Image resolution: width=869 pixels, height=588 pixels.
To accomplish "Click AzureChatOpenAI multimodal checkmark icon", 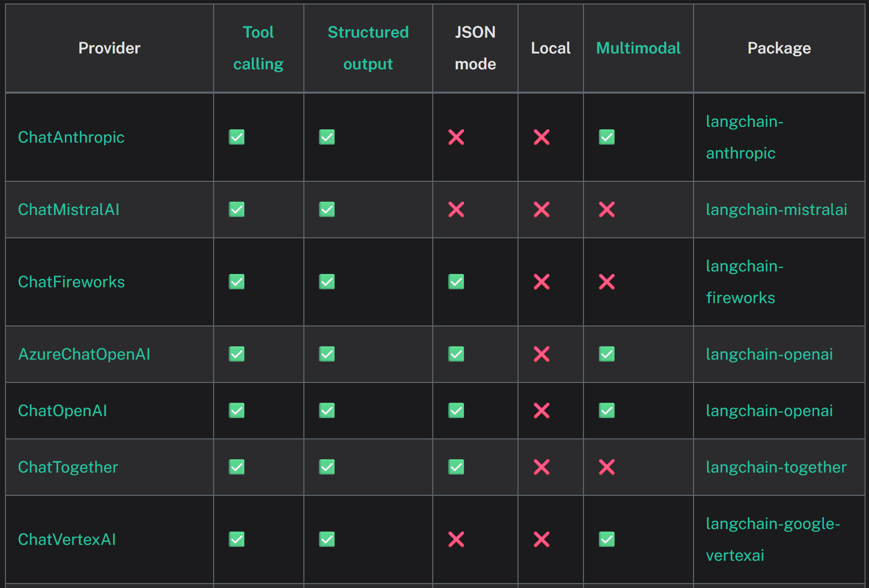I will [607, 354].
